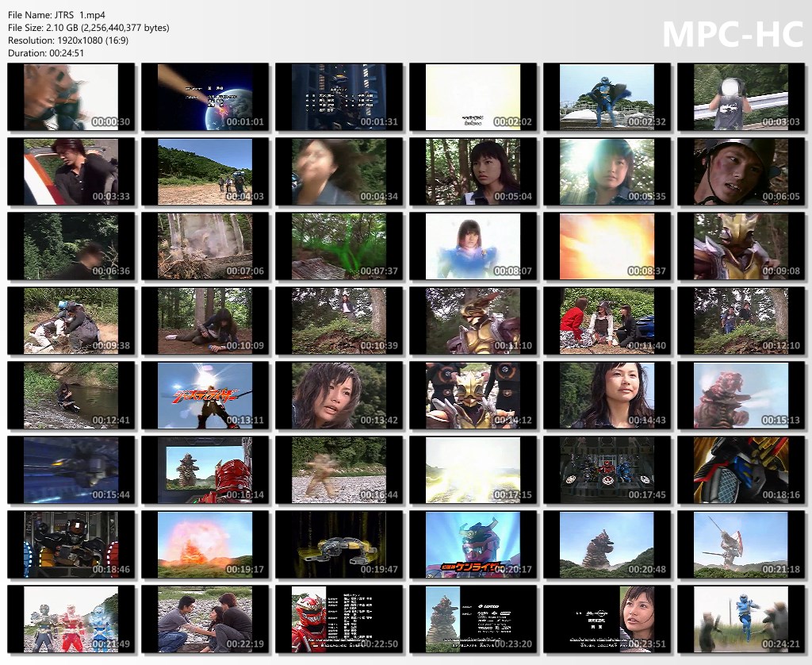Select the thumbnail timestamped 00:01:31

(339, 97)
